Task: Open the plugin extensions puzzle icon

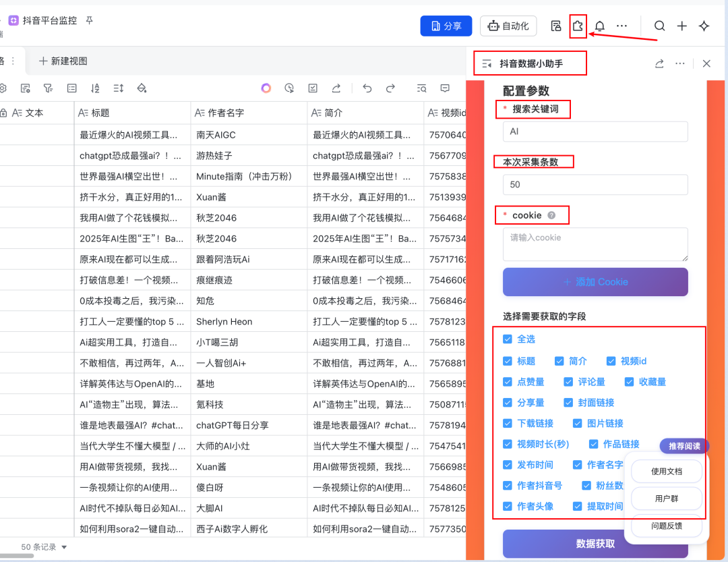Action: pyautogui.click(x=578, y=26)
